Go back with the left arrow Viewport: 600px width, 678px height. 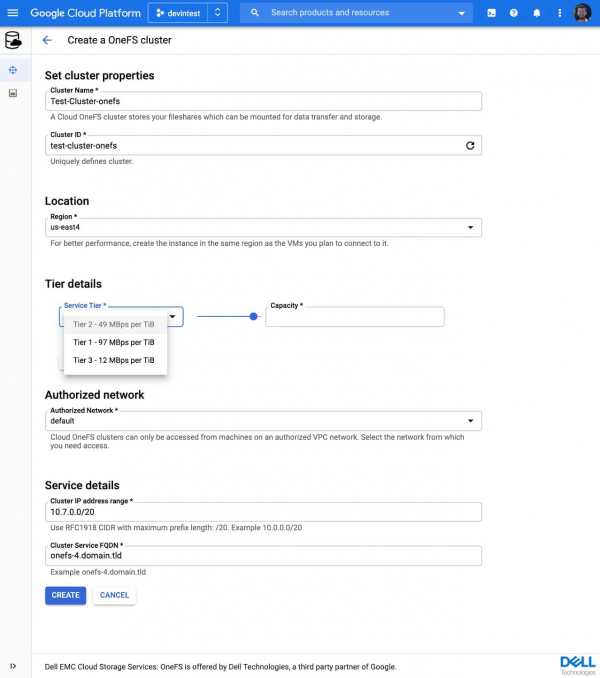[47, 40]
